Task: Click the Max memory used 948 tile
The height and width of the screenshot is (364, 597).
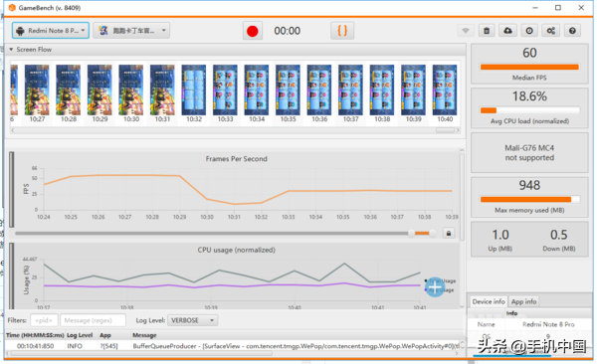Action: tap(529, 197)
